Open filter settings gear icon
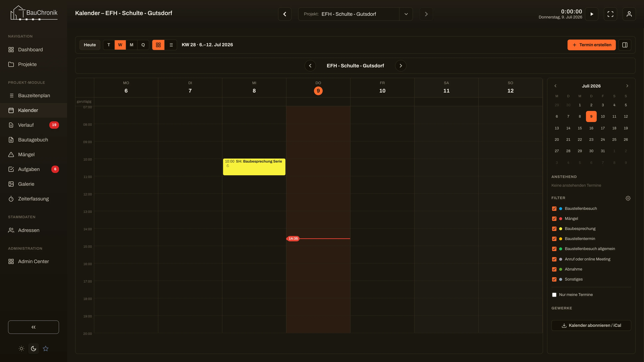Screen dimensions: 644x362 coord(628,198)
